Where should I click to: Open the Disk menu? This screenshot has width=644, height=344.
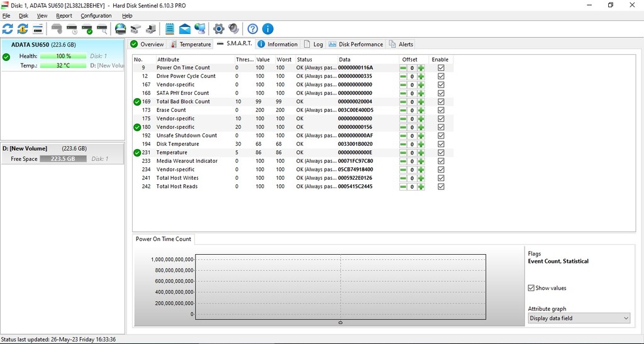23,16
